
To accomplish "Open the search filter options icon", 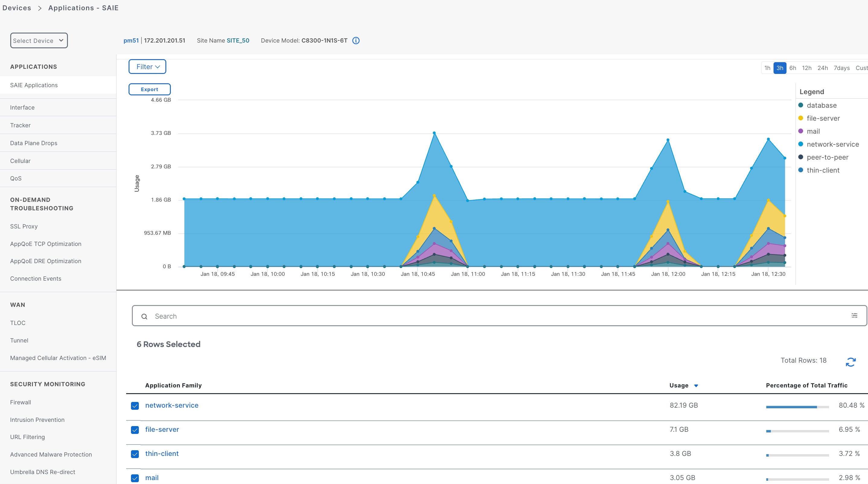I will pos(854,316).
